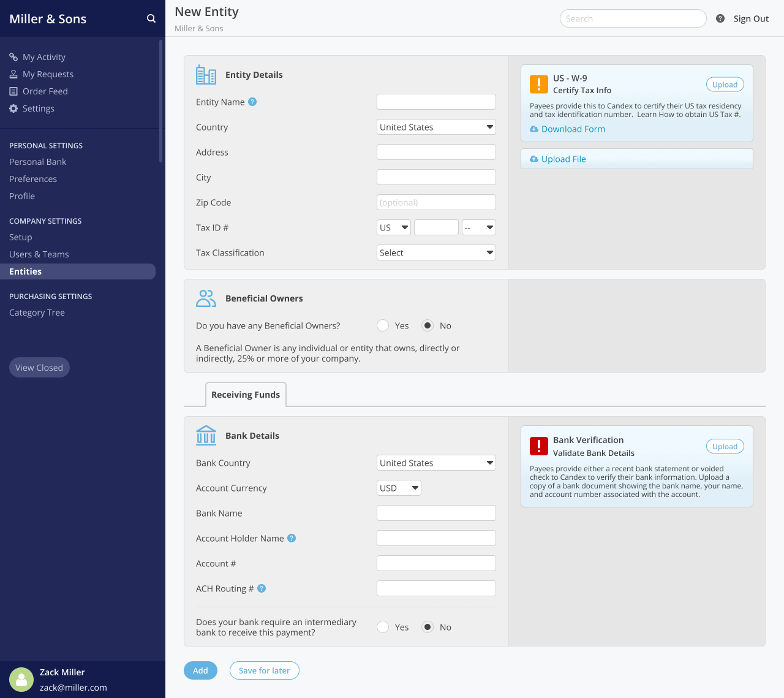Select No for Beneficial Owners
784x698 pixels.
point(428,325)
